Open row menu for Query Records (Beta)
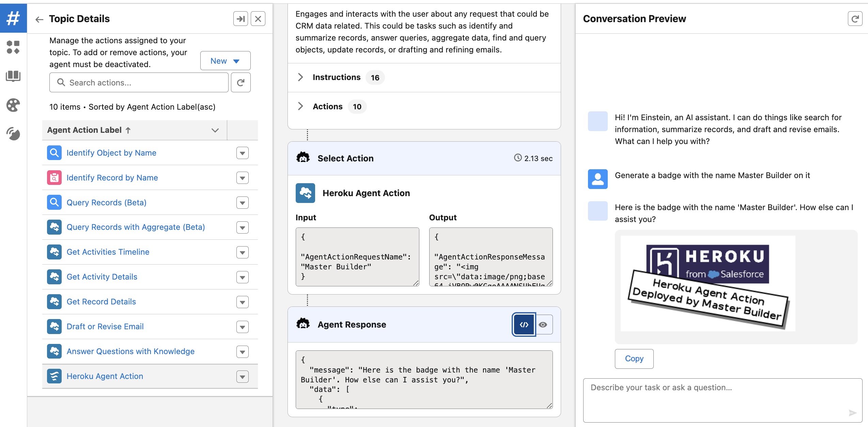The height and width of the screenshot is (427, 868). [243, 203]
